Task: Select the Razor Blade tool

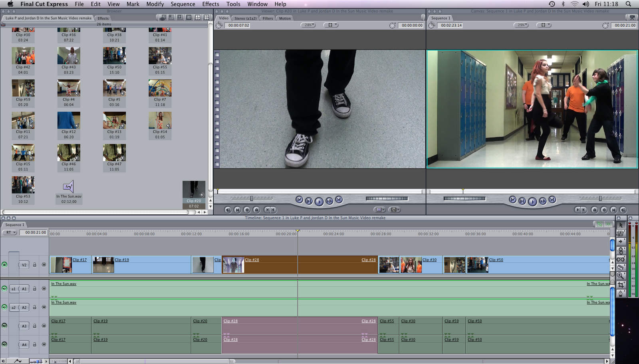Action: tap(621, 267)
